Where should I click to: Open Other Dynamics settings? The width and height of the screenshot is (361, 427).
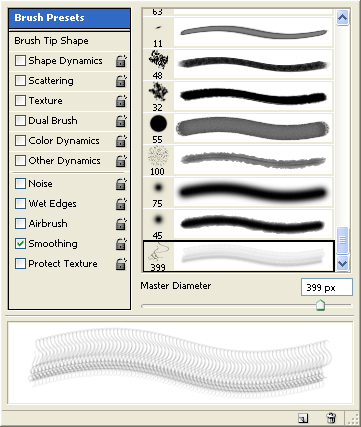[64, 161]
